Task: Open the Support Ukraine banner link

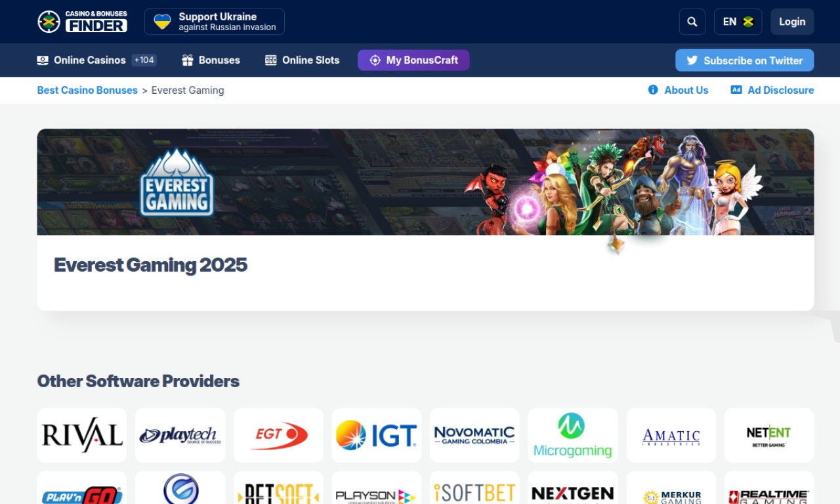Action: pos(215,22)
